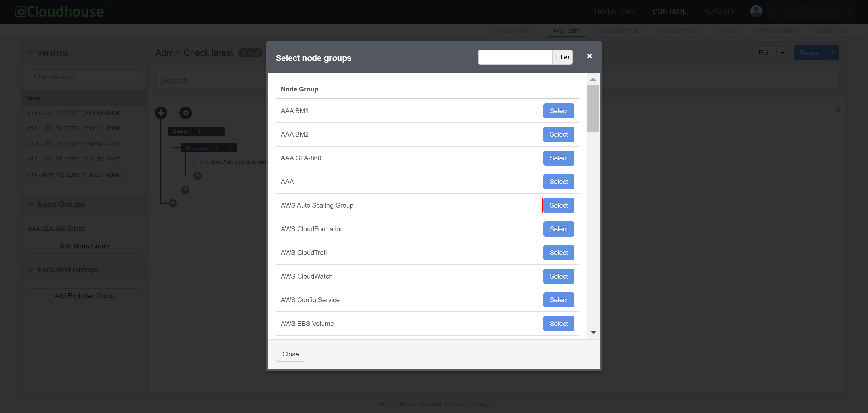Viewport: 868px width, 413px height.
Task: Click the Filter Versions input field
Action: [x=84, y=77]
